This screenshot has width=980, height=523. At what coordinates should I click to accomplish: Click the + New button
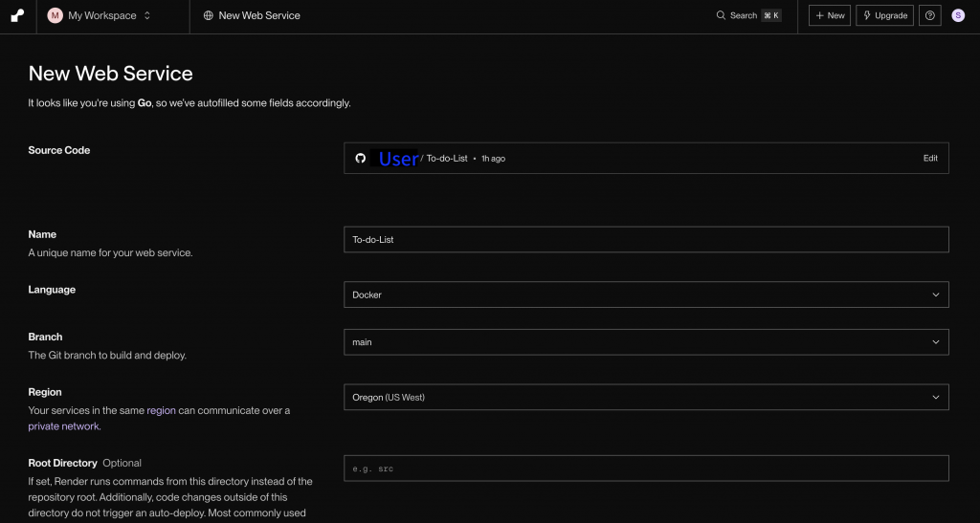(830, 15)
